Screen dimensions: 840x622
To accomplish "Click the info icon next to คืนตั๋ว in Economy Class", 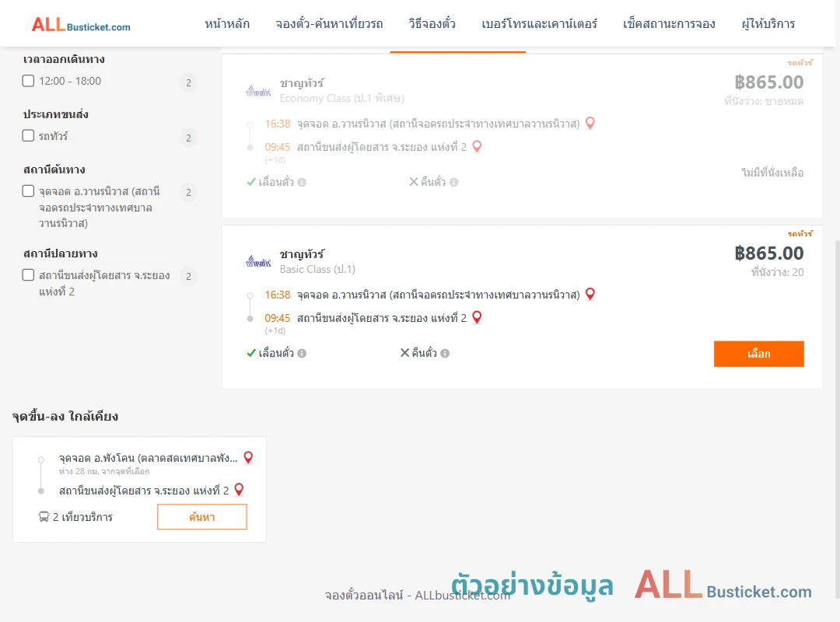I will [x=453, y=182].
